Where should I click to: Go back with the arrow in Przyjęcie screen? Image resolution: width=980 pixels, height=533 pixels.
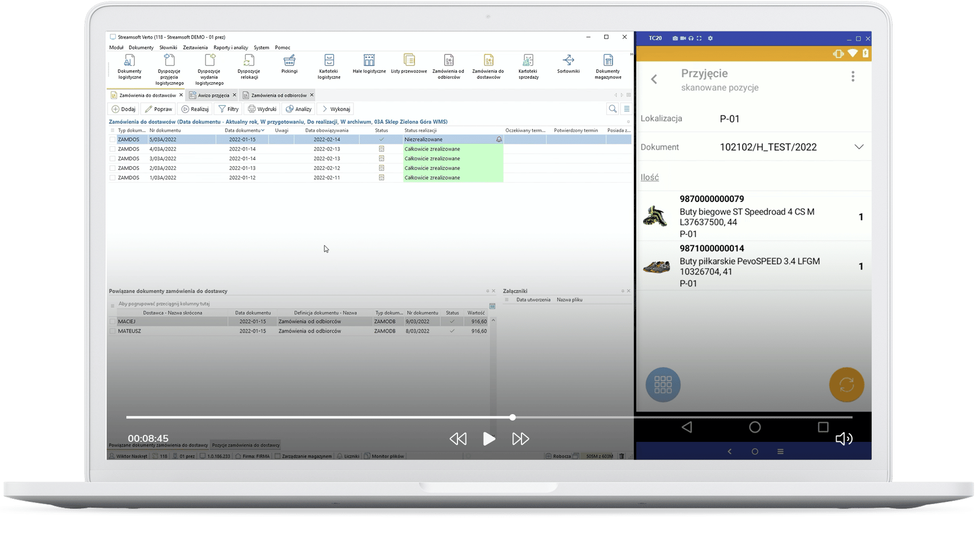pos(654,79)
